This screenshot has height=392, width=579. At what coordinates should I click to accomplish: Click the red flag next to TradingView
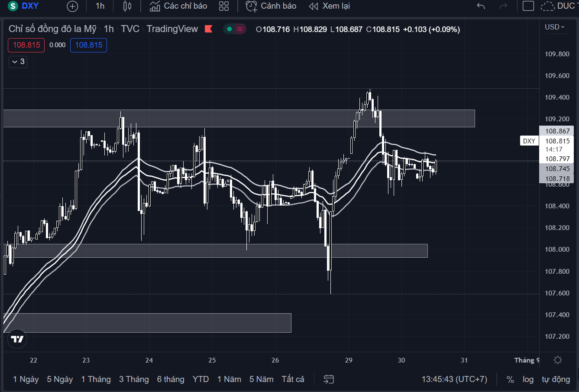pyautogui.click(x=208, y=29)
